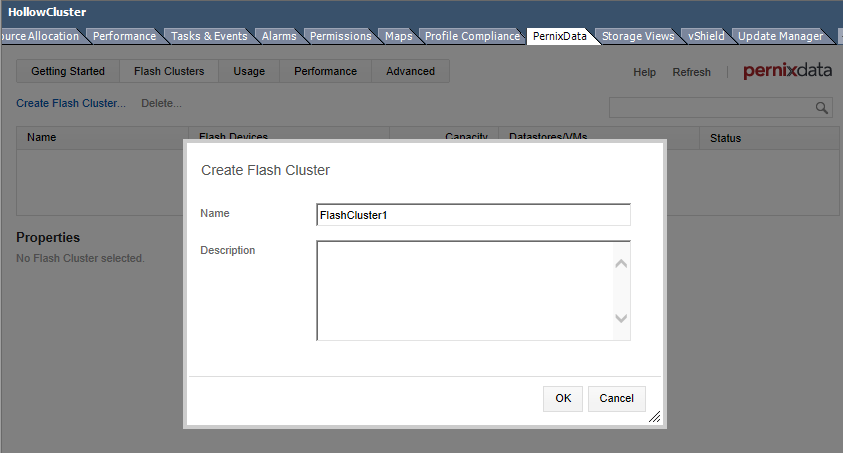Focus the Name field containing FlashCluster1
Screen dimensions: 843x453
[x=472, y=215]
